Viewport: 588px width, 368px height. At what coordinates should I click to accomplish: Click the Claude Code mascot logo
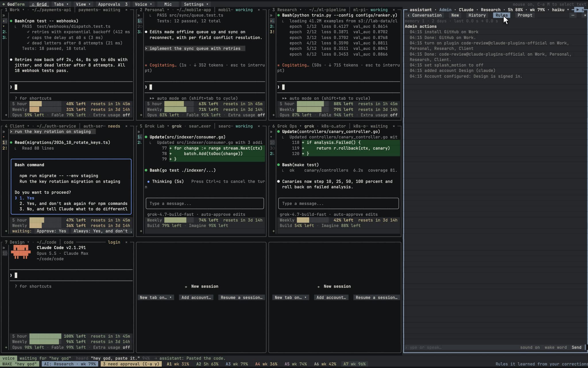(x=21, y=252)
